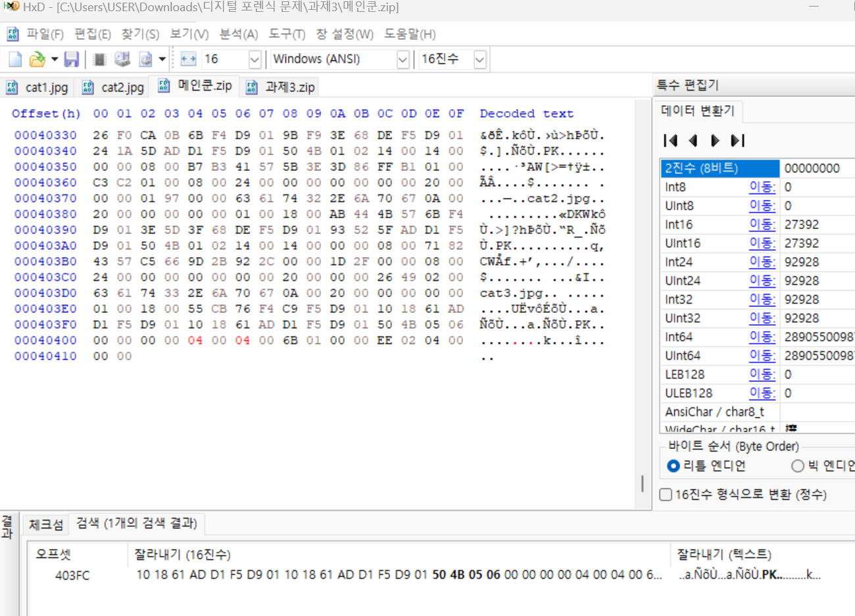Select the 검색 results tab
Screen dimensions: 855x616
(137, 523)
